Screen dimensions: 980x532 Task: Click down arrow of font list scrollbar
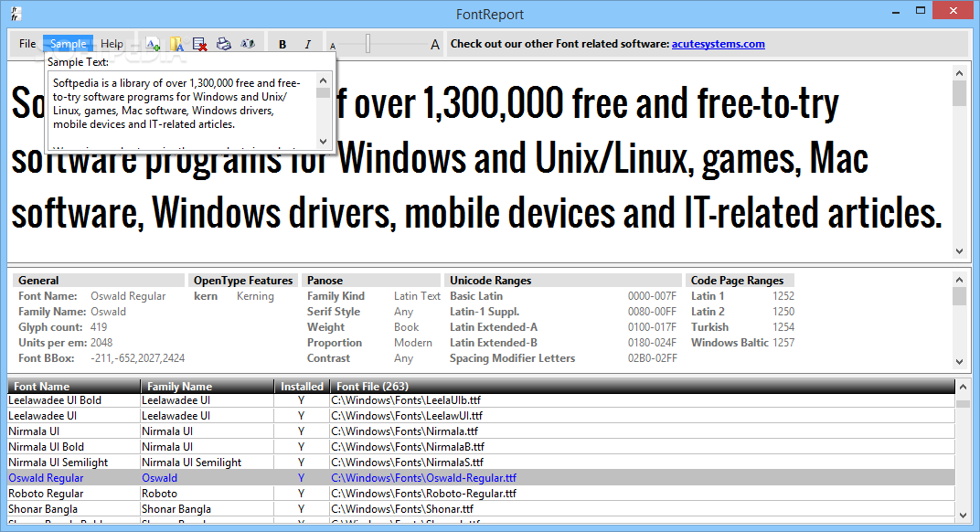pos(964,516)
